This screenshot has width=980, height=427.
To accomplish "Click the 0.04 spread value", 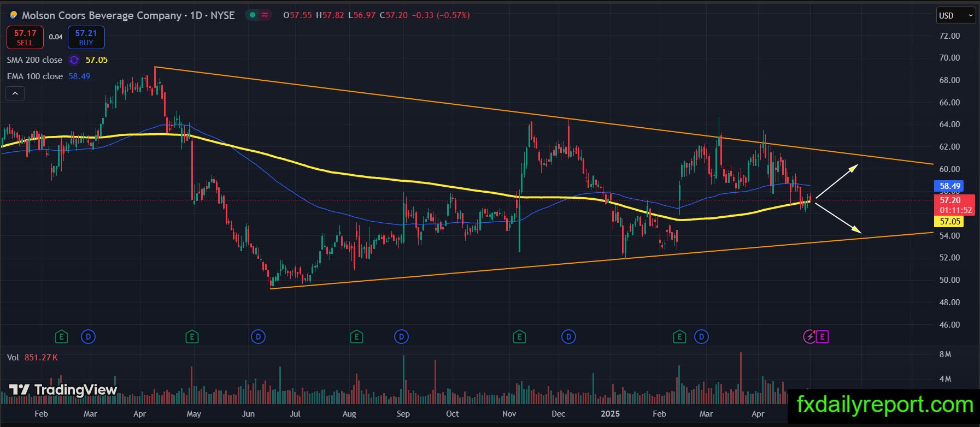I will [x=56, y=37].
